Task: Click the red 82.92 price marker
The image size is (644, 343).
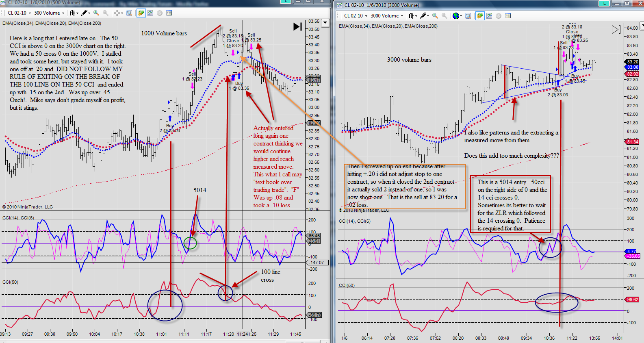Action: pyautogui.click(x=632, y=74)
